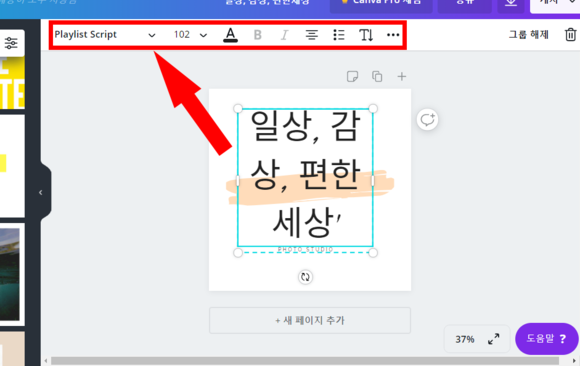
Task: Open the font size 102 dropdown
Action: [190, 35]
